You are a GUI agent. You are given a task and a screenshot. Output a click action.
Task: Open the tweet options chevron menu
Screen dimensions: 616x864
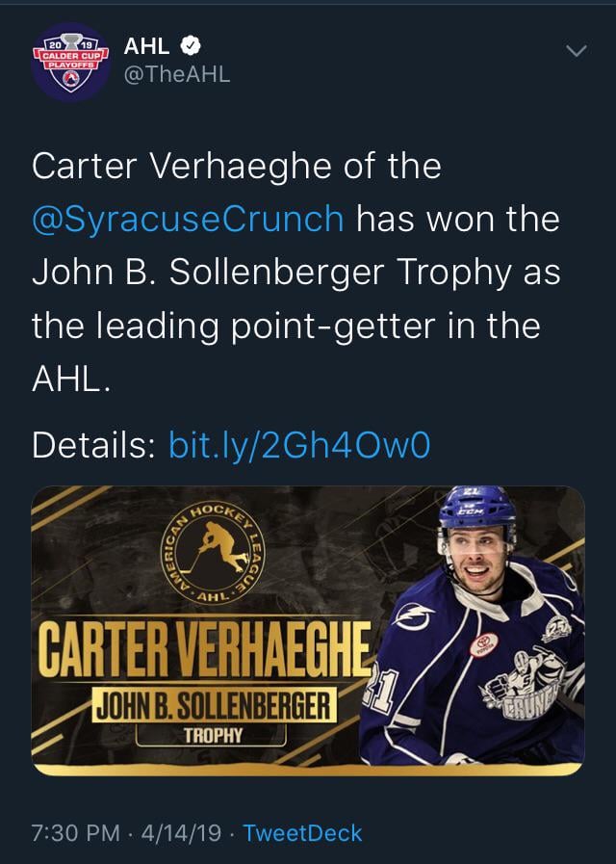click(x=576, y=50)
